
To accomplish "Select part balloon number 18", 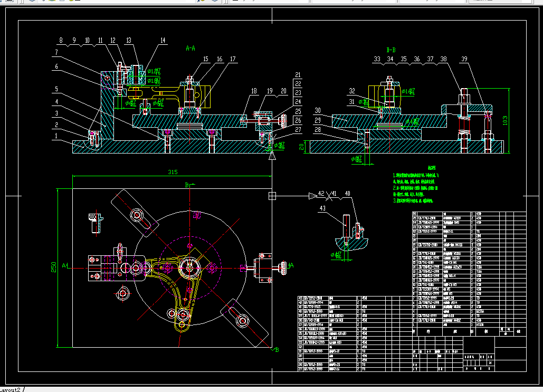I will click(254, 91).
